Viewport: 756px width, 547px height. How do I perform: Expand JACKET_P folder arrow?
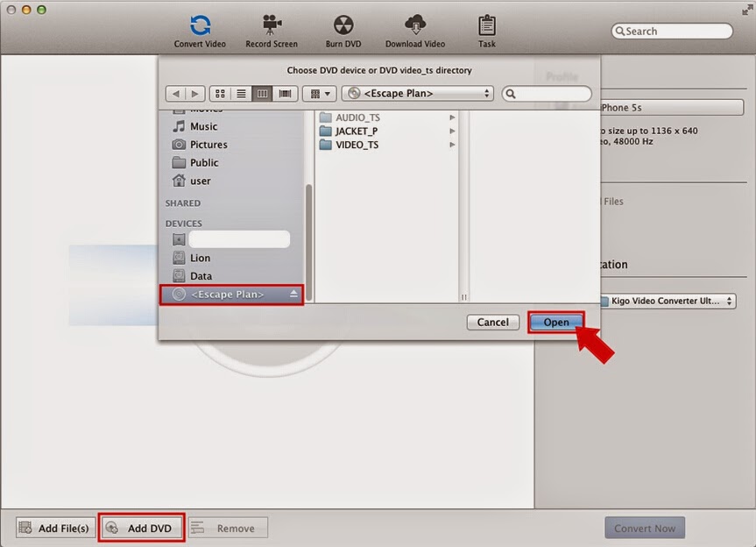(452, 131)
